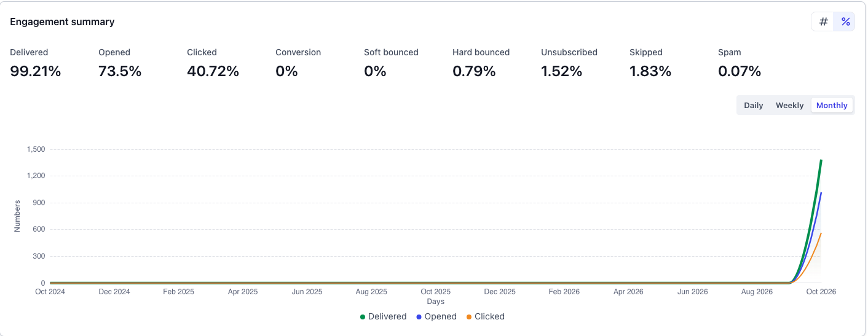This screenshot has width=868, height=336.
Task: Click the Clicked 40.72% metric
Action: (x=213, y=63)
